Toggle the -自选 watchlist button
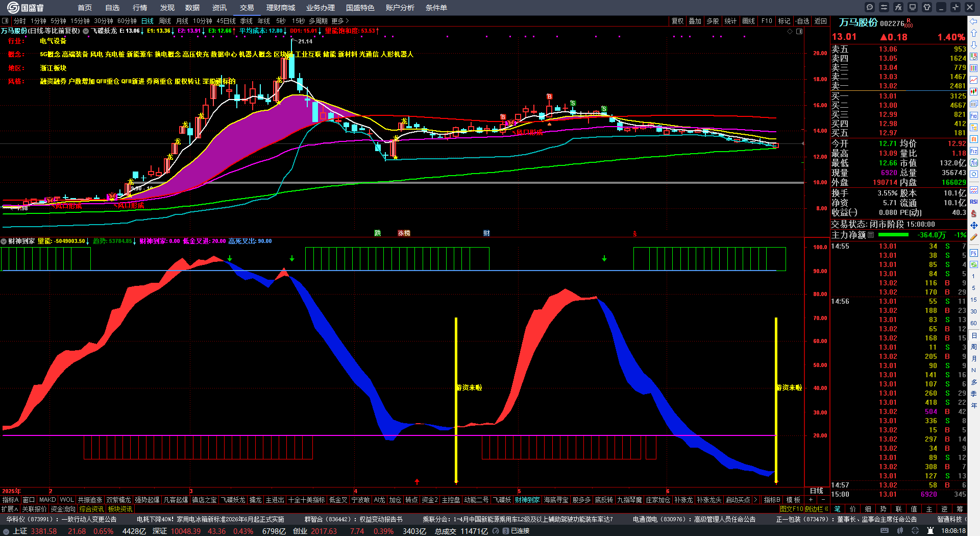 click(x=802, y=21)
